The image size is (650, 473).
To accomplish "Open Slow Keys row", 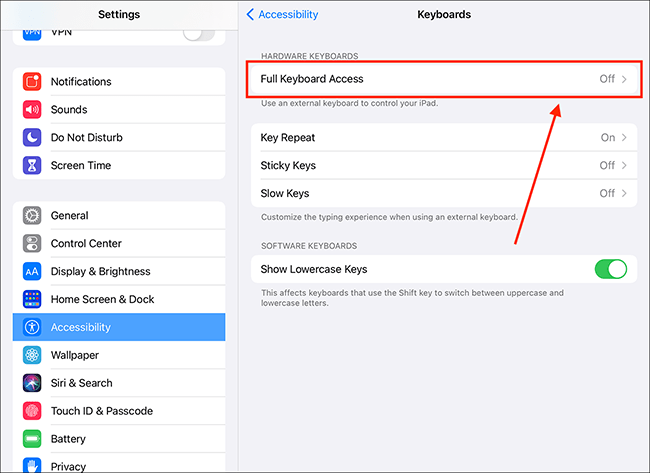I will 444,194.
